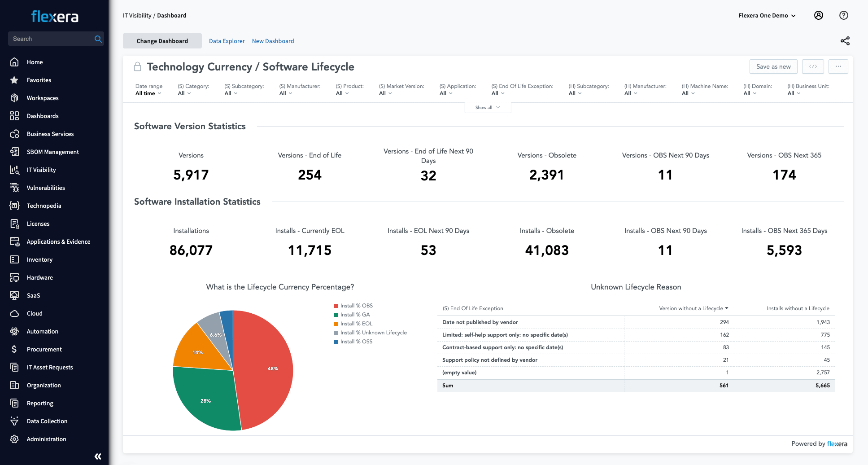This screenshot has height=465, width=868.
Task: Toggle Install % Unknown Lifecycle legend entry
Action: (x=373, y=333)
